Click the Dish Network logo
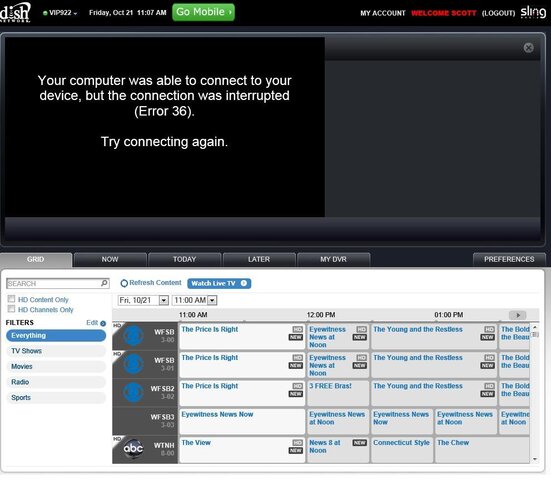The height and width of the screenshot is (480, 551). pos(15,13)
